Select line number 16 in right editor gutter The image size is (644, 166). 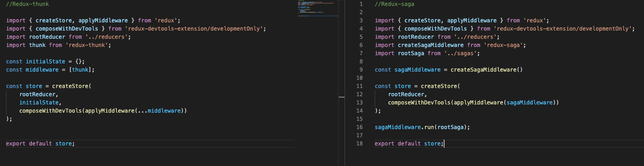[359, 127]
